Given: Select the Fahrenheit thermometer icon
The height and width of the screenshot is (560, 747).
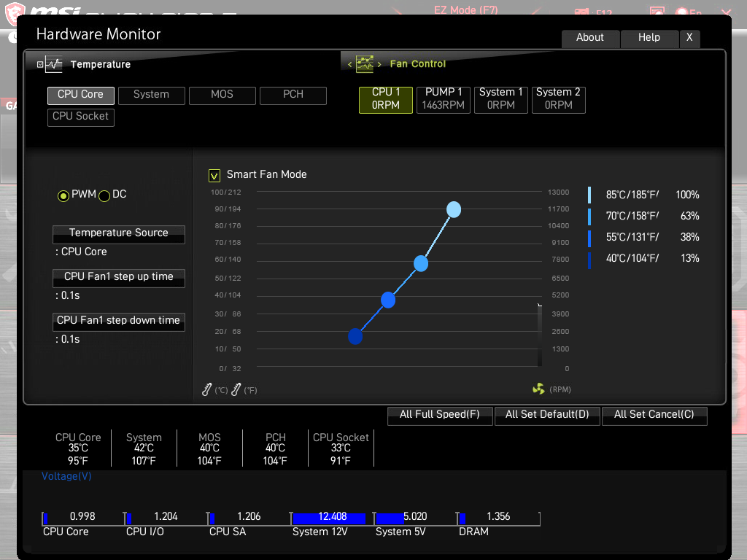Looking at the screenshot, I should [x=235, y=389].
